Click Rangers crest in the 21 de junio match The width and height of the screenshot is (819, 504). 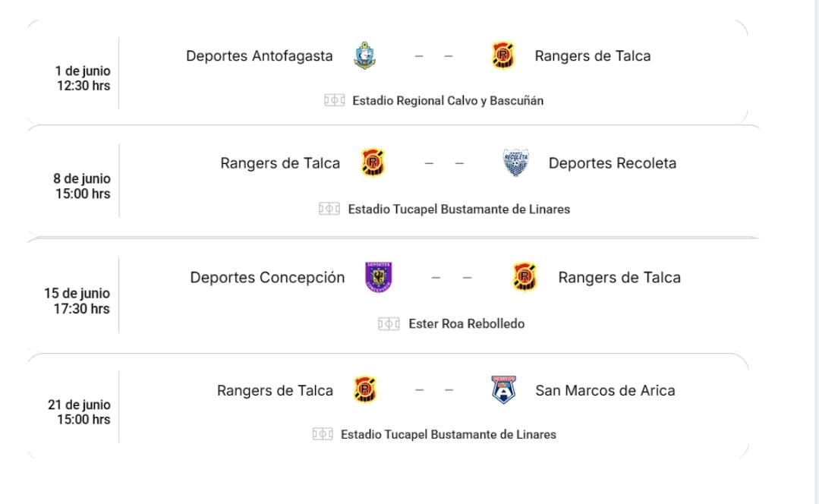coord(365,389)
